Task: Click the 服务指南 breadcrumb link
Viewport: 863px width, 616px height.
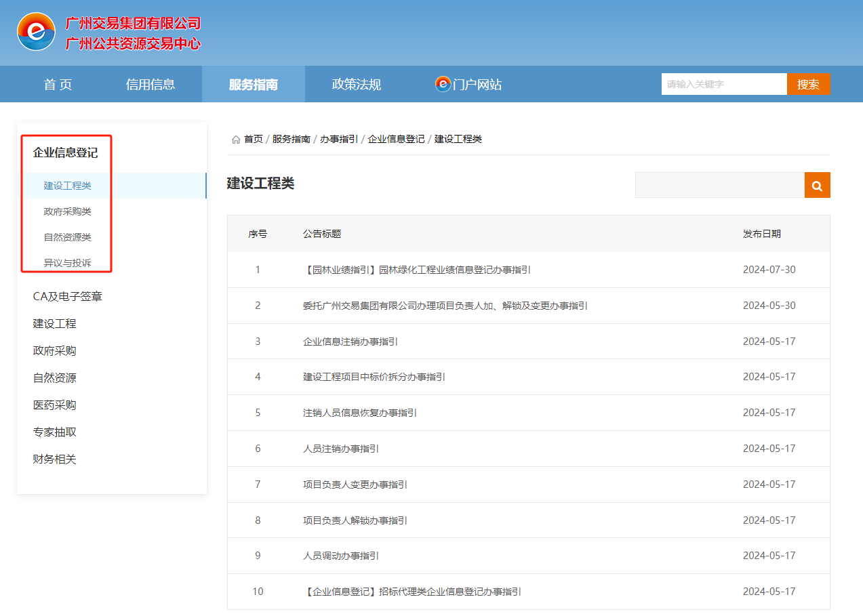Action: click(x=293, y=138)
